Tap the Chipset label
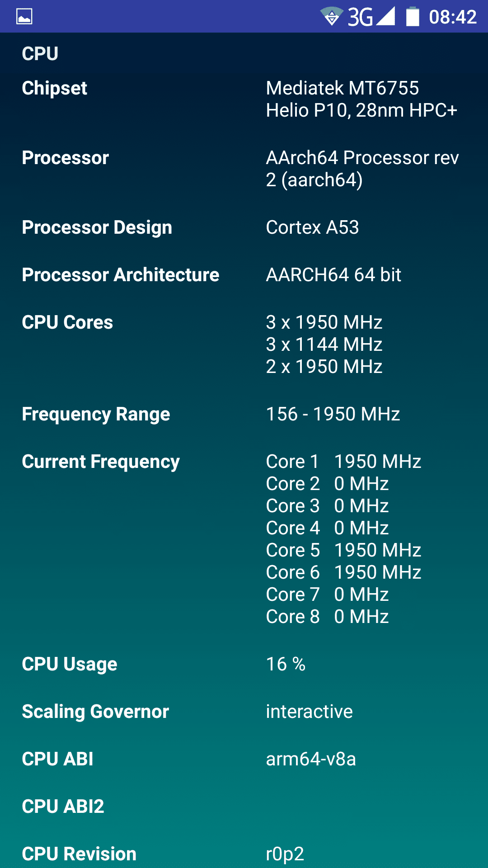Screen dimensions: 488x868 coord(55,88)
